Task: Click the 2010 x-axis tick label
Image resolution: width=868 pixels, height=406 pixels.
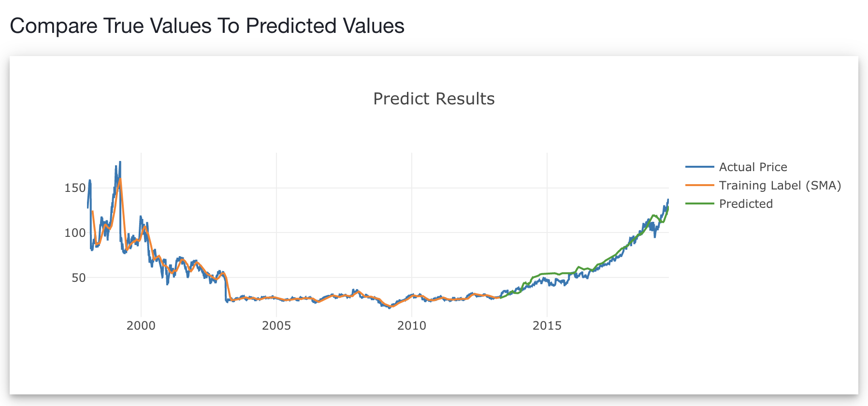Action: pyautogui.click(x=412, y=326)
